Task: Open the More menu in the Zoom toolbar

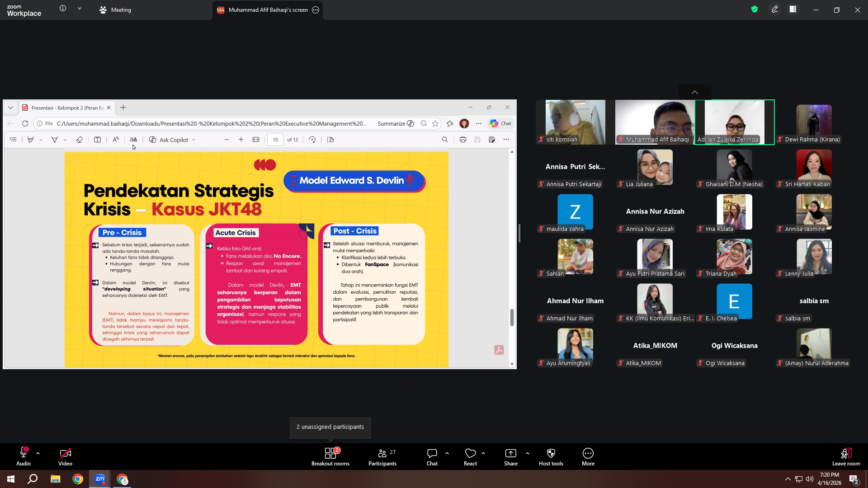Action: (x=588, y=456)
